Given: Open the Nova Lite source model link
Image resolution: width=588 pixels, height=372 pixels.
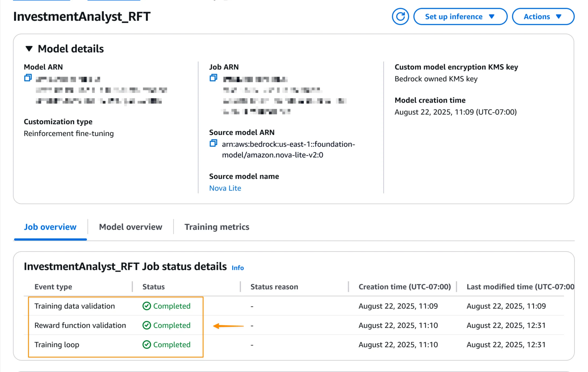Looking at the screenshot, I should coord(225,188).
